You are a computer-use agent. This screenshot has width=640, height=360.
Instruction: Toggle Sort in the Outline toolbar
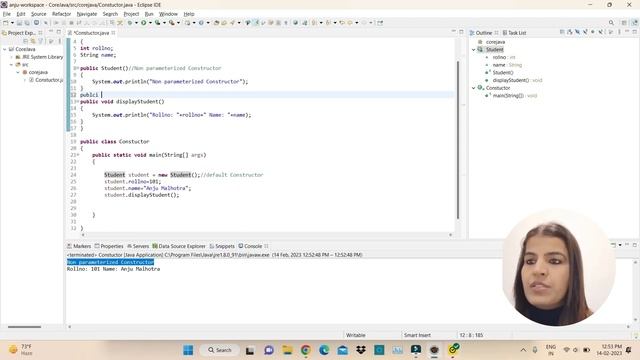pyautogui.click(x=570, y=32)
